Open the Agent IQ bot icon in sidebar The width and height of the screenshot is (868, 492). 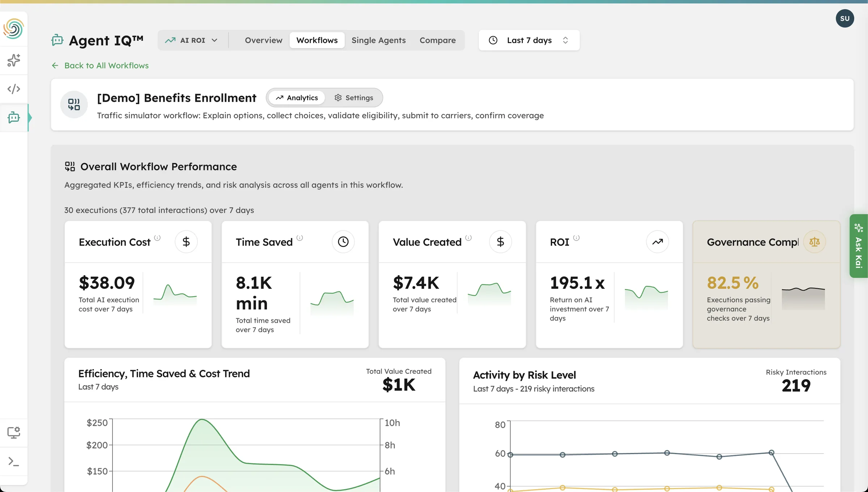[13, 118]
